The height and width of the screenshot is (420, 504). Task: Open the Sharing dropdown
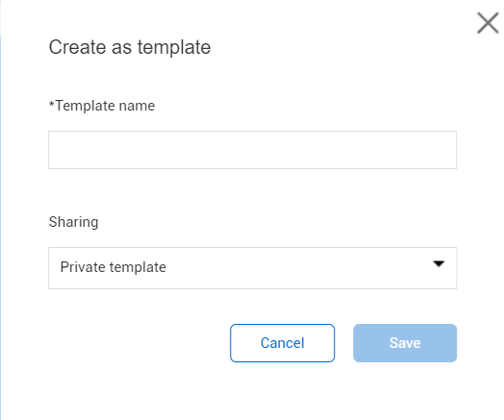coord(252,268)
